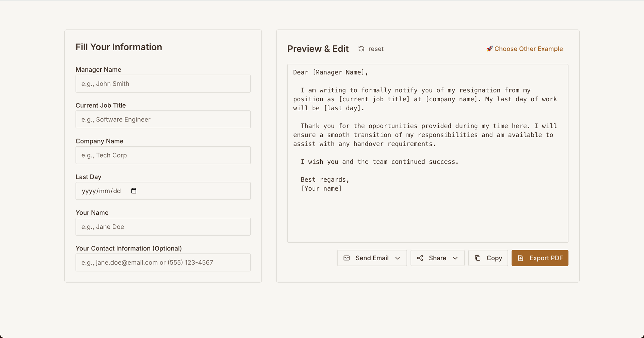Focus the Manager Name input field
This screenshot has height=338, width=644.
[163, 84]
